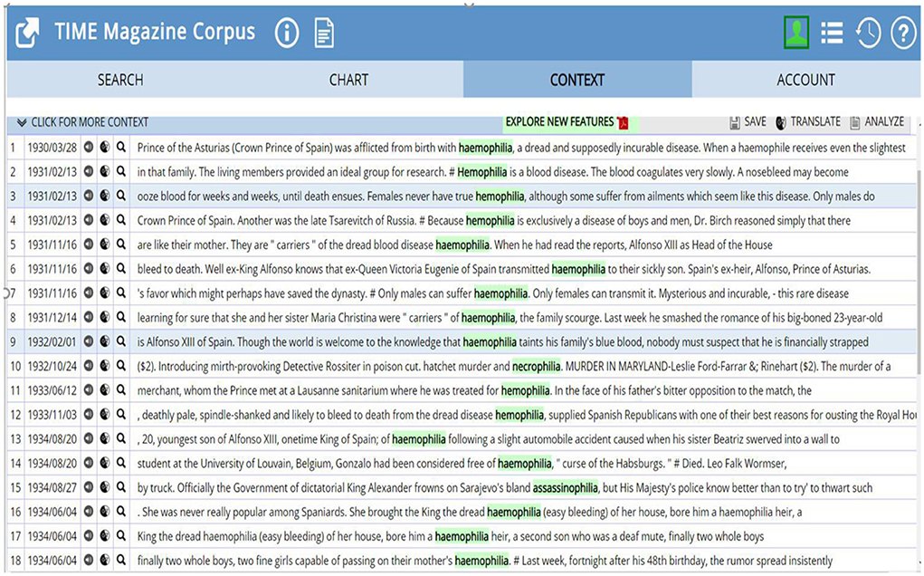Click the highlighted "haemophilia" in row 18
Screen dimensions: 924x576
click(x=481, y=560)
